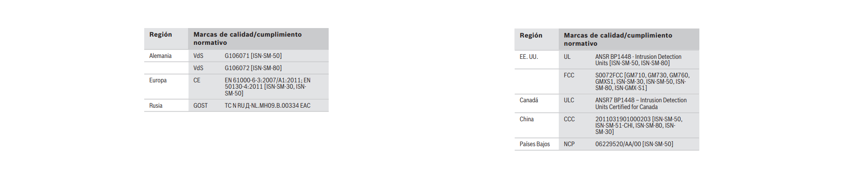Select the GOST mark cell
868x181 pixels.
pos(200,106)
